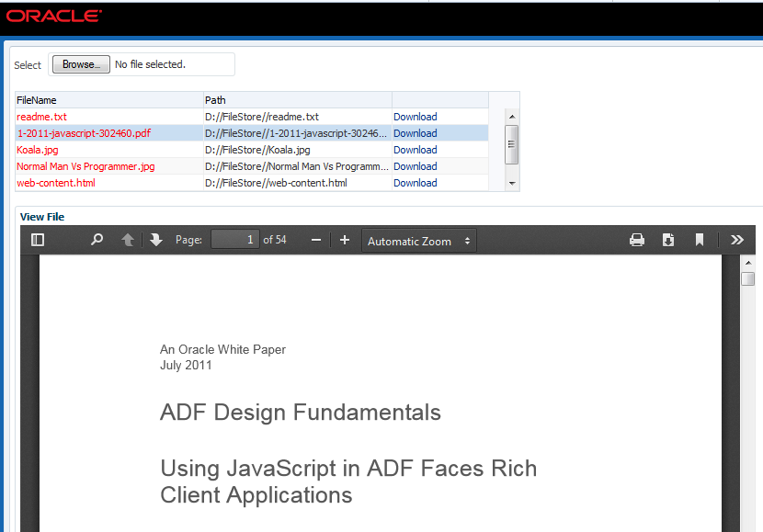This screenshot has height=532, width=763.
Task: Click path D://FileStore//Koala.jpg
Action: [257, 150]
